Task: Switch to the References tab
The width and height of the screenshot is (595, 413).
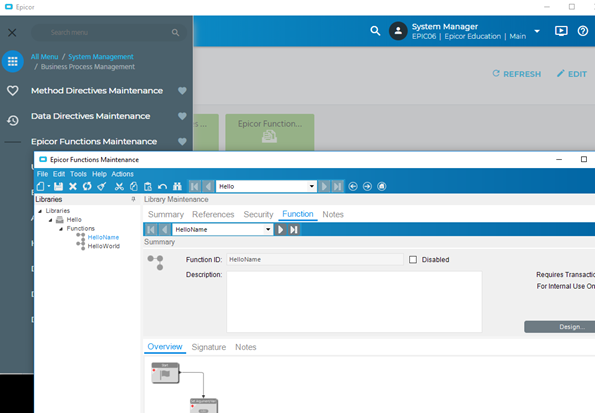Action: tap(213, 214)
